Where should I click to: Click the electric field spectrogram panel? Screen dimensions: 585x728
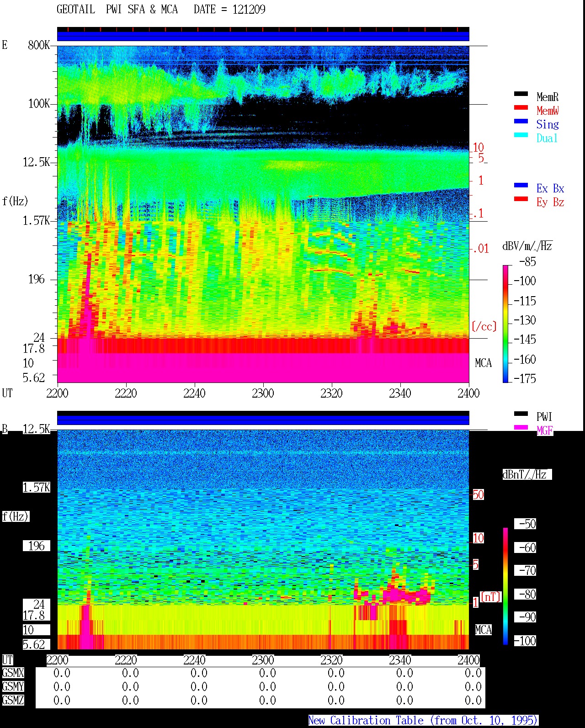263,214
